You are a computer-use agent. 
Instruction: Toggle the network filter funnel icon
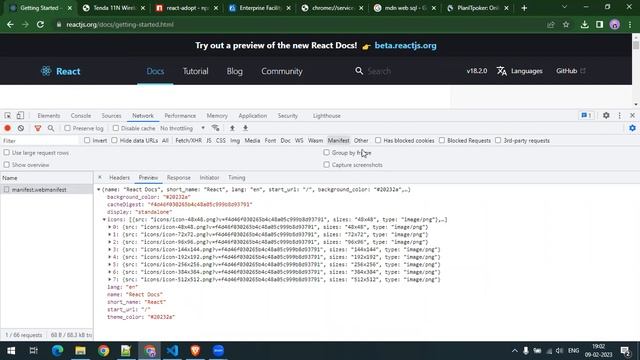pyautogui.click(x=38, y=128)
